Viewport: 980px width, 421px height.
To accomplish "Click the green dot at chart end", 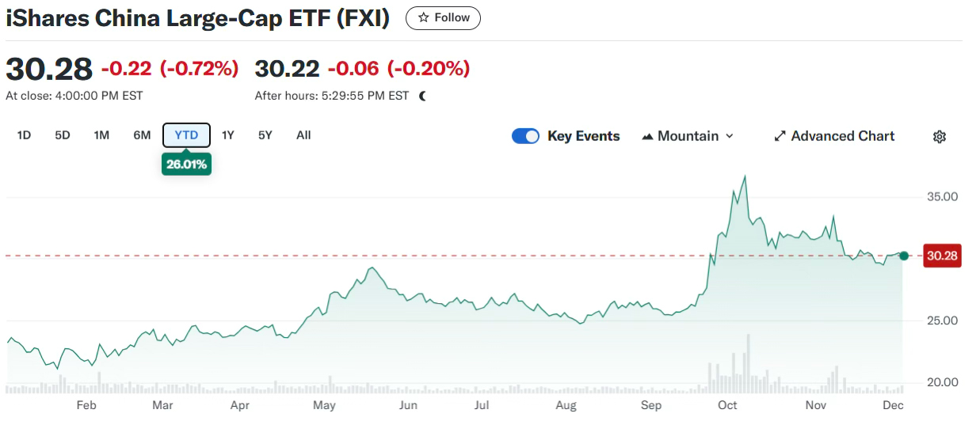I will point(904,256).
